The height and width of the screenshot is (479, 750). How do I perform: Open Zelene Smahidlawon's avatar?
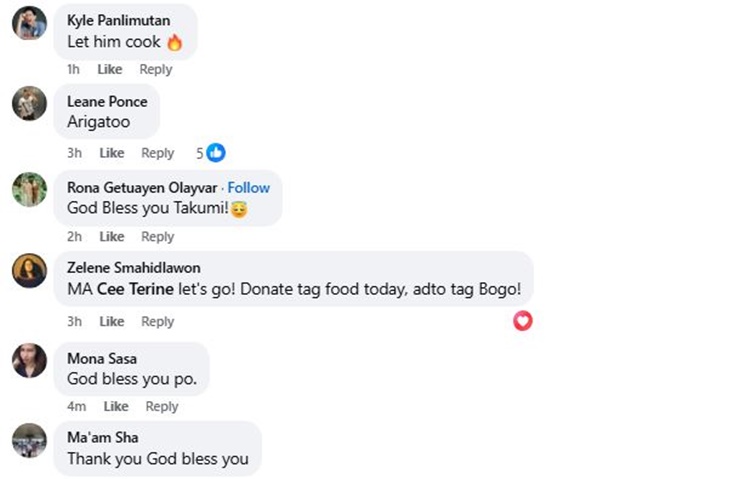click(x=29, y=270)
